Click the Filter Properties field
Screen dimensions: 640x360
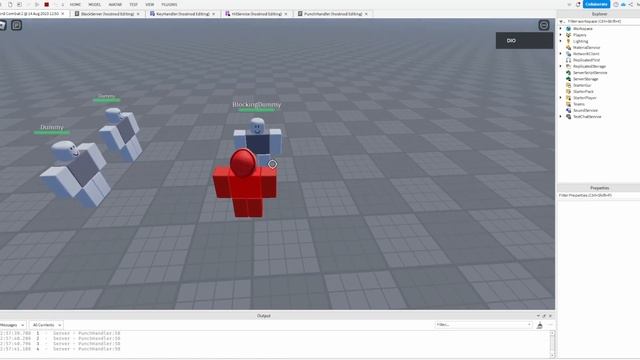[598, 196]
